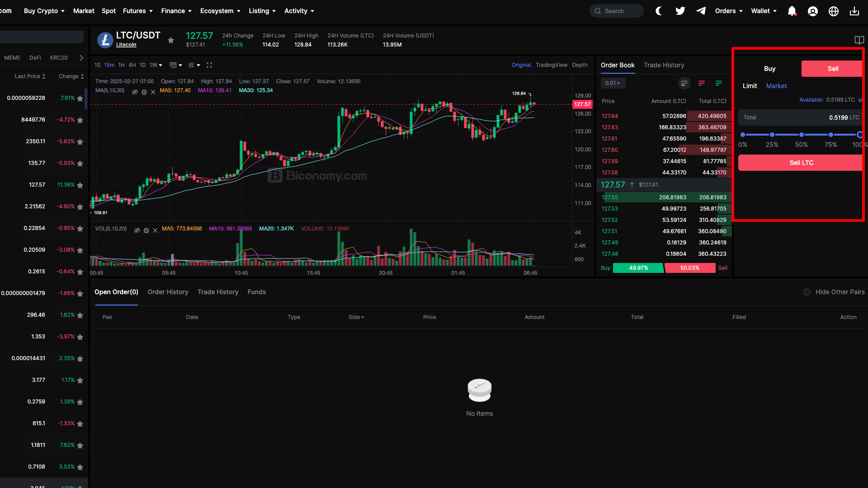Viewport: 868px width, 488px height.
Task: Switch to the Sell side toggle
Action: pyautogui.click(x=833, y=69)
